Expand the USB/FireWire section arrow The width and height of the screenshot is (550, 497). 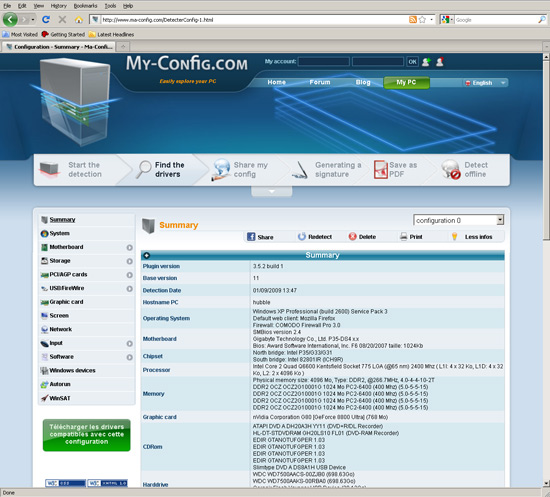129,289
